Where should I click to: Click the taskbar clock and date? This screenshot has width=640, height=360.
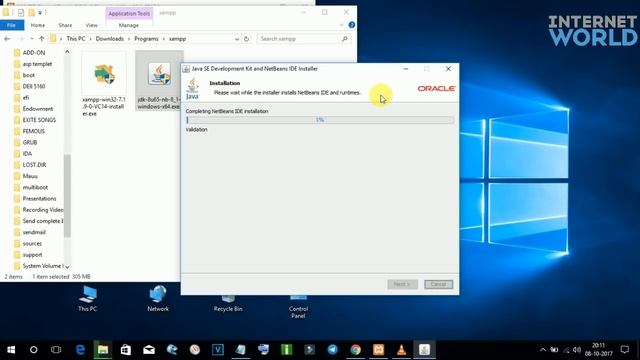[598, 350]
